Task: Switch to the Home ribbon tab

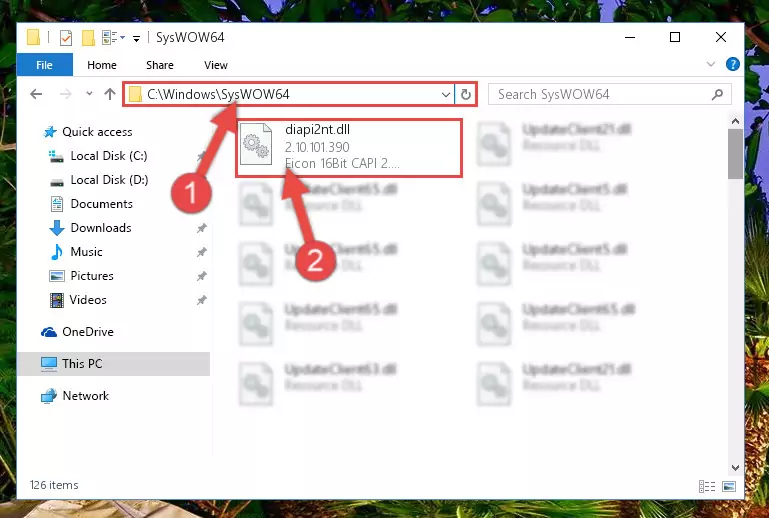Action: [x=102, y=65]
